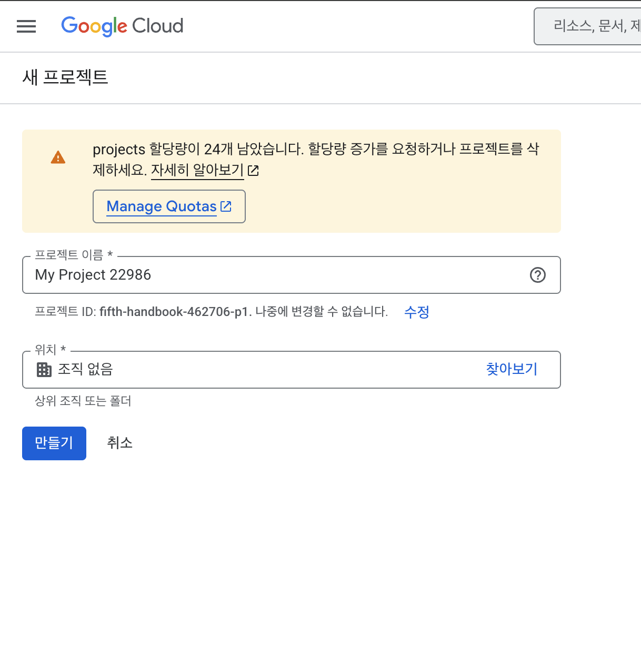This screenshot has height=672, width=641.
Task: Click the 만들기 create button
Action: [x=54, y=443]
